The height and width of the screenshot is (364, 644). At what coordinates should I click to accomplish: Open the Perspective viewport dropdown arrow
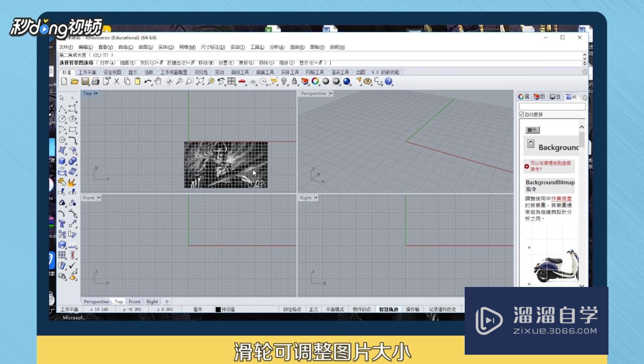click(x=331, y=94)
